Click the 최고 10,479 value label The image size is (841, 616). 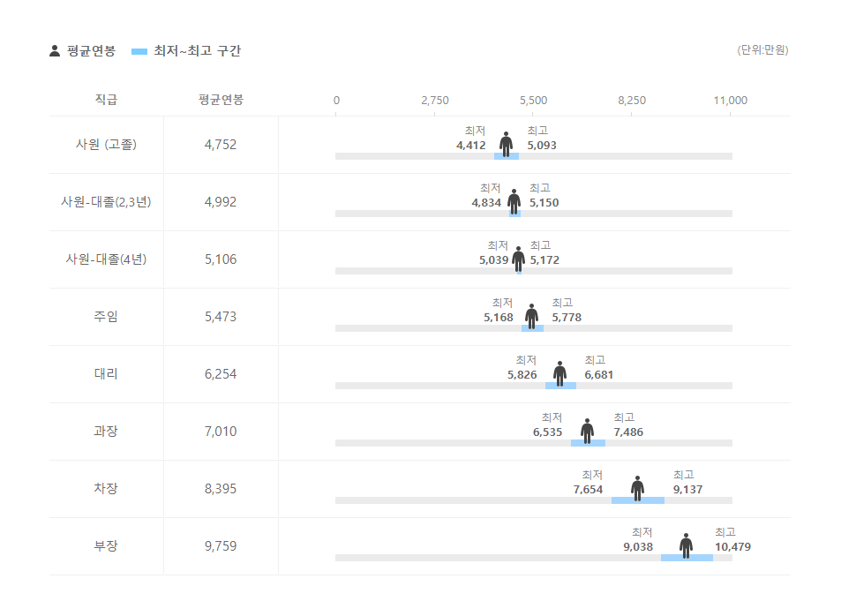(x=732, y=547)
